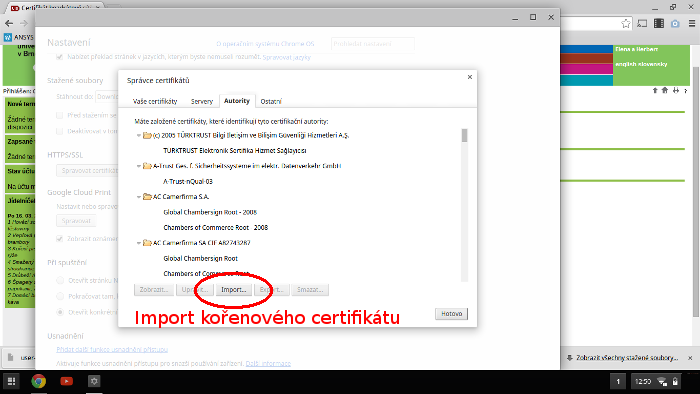Open the Chrome hamburger menu

pyautogui.click(x=692, y=24)
